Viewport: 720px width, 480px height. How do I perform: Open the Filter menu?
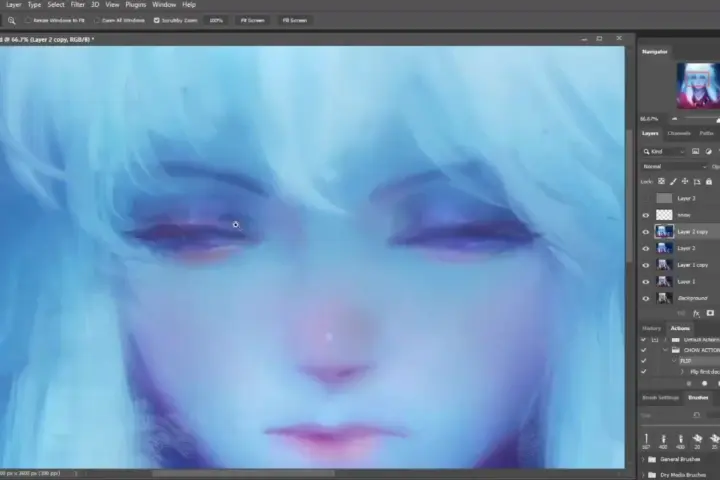click(78, 5)
